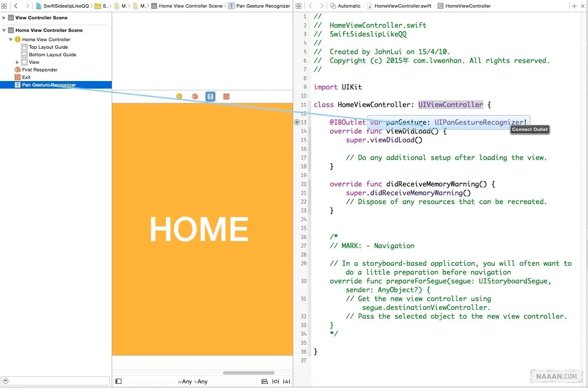Click the First Responder cube icon in scene dock
Screen dimensions: 588x388
pyautogui.click(x=195, y=97)
